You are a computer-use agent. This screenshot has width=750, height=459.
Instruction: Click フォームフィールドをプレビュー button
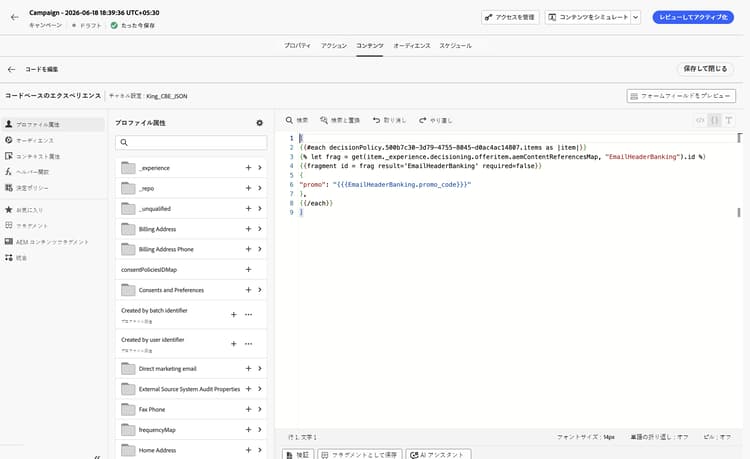click(681, 96)
